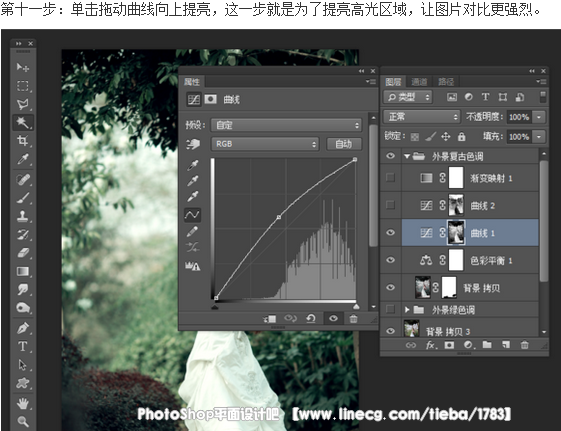Delete the curves adjustment layer from properties
This screenshot has width=561, height=431.
pos(353,318)
